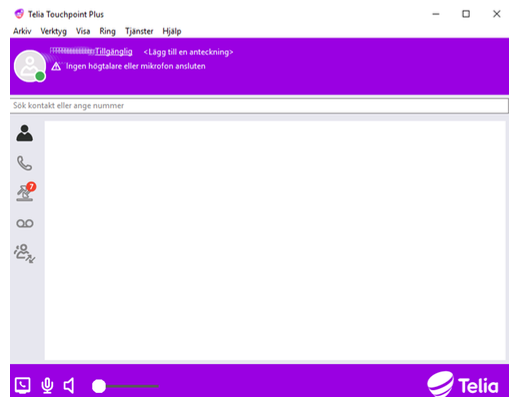Image resolution: width=520 pixels, height=413 pixels.
Task: Click 'Ingen högtalare eller mikrofon ansluten' warning
Action: tap(135, 66)
